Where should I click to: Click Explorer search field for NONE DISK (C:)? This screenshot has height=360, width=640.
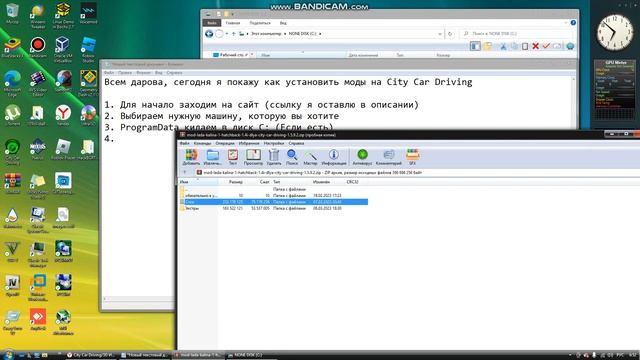click(516, 33)
